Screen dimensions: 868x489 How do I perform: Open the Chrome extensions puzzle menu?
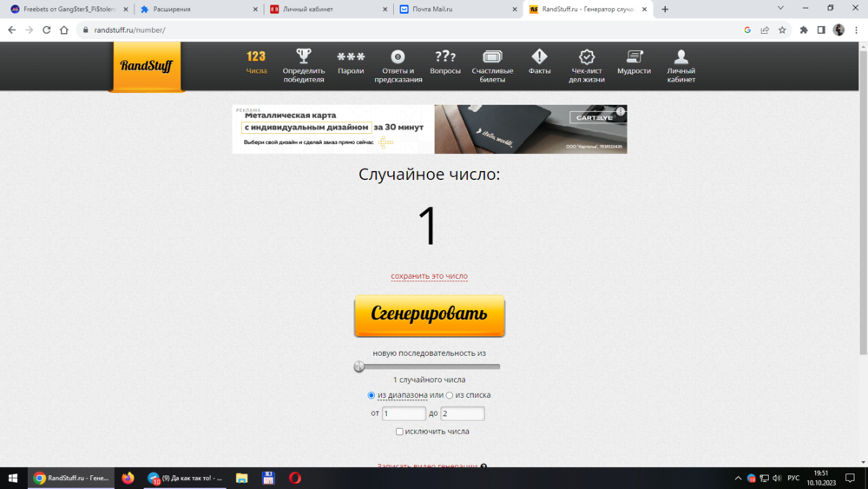[804, 30]
